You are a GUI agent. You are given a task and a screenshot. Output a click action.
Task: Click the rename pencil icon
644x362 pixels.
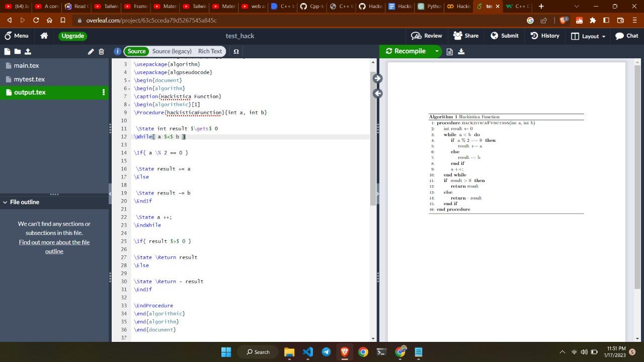[x=91, y=51]
